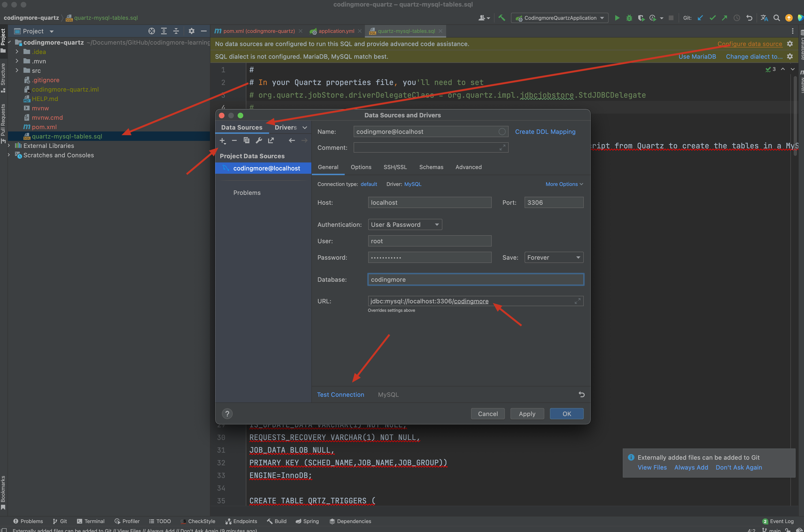804x532 pixels.
Task: Click the add data source plus icon
Action: coord(222,140)
